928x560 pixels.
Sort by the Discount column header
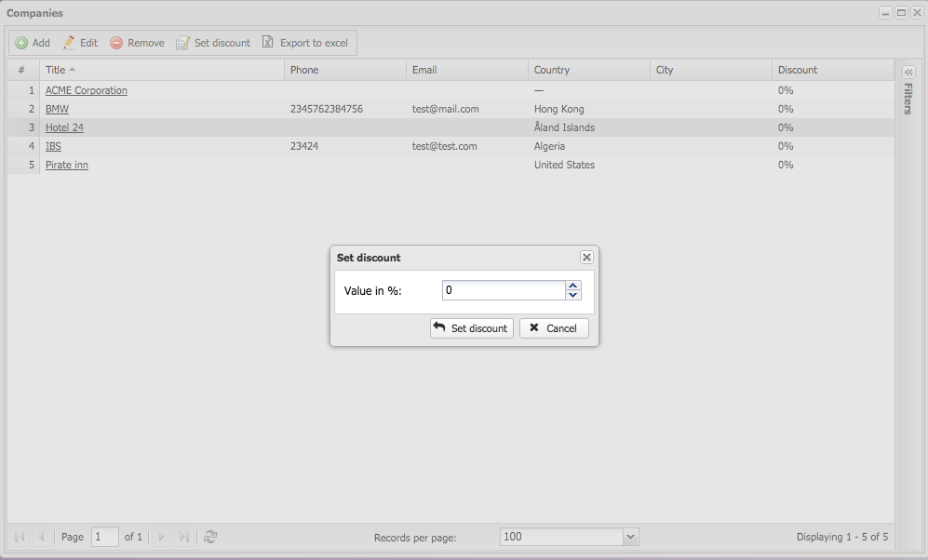point(833,70)
